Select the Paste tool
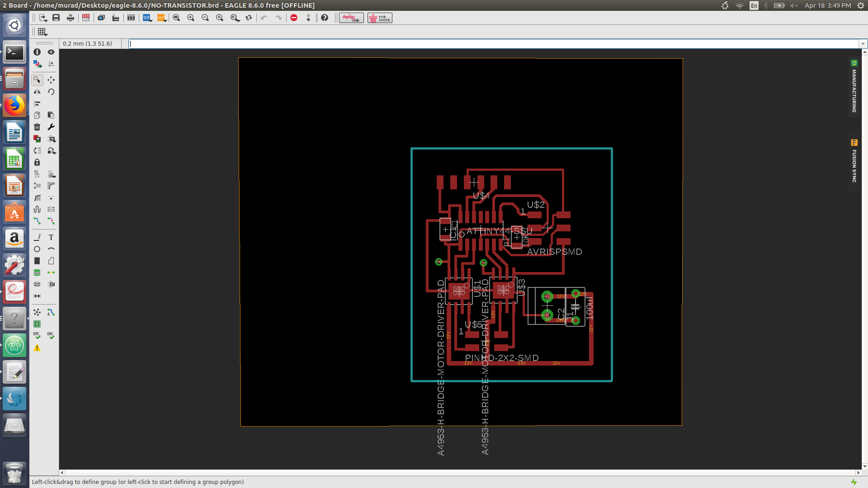 pyautogui.click(x=51, y=115)
